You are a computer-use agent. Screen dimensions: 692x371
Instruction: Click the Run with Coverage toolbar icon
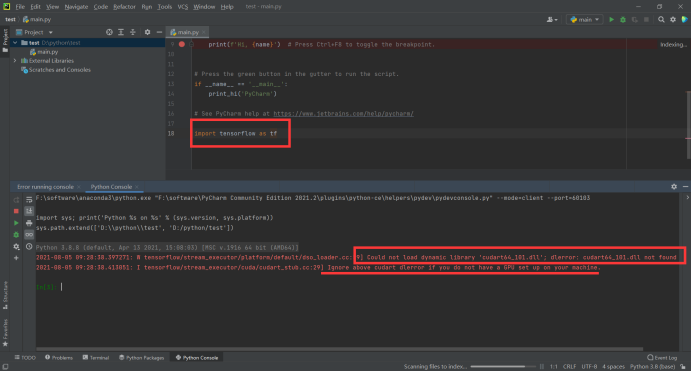coord(635,19)
